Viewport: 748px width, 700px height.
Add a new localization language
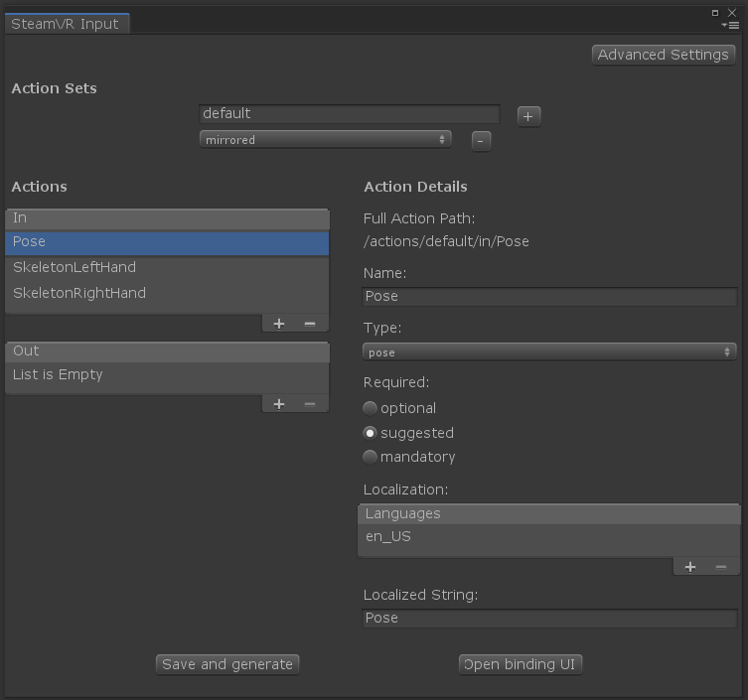coord(690,567)
